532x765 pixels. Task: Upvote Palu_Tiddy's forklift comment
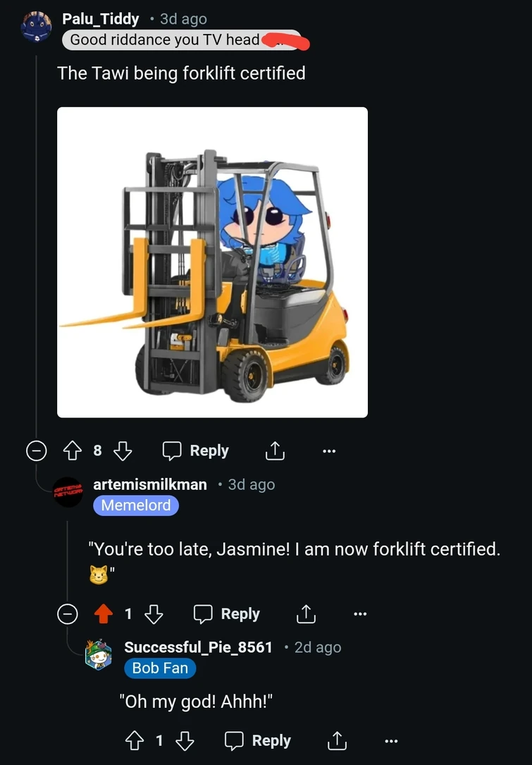[73, 451]
